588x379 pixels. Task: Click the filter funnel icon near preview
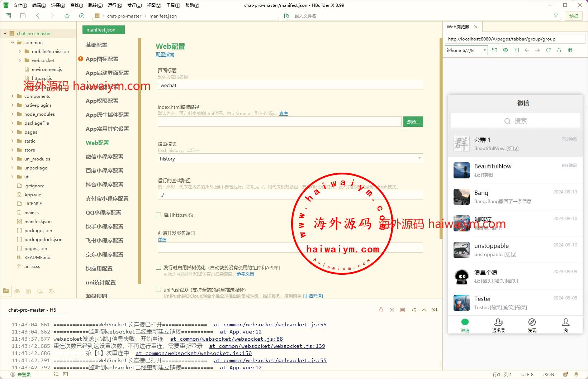coord(556,16)
